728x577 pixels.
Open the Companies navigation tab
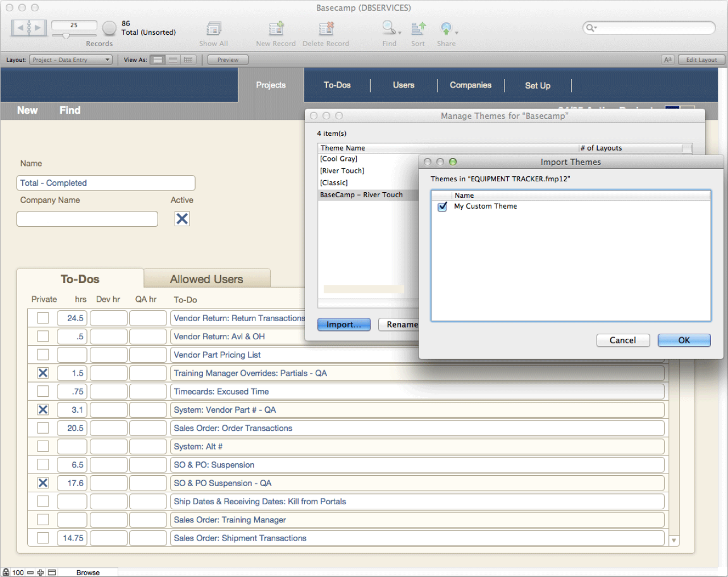470,85
